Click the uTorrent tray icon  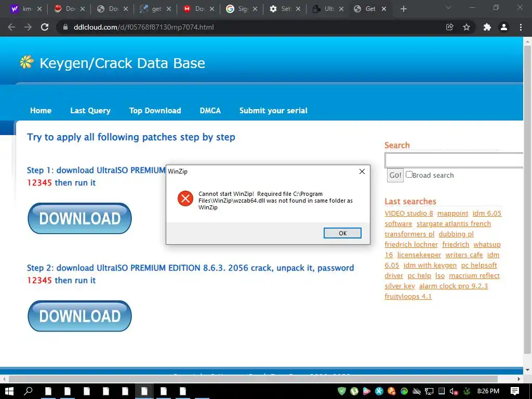click(354, 391)
